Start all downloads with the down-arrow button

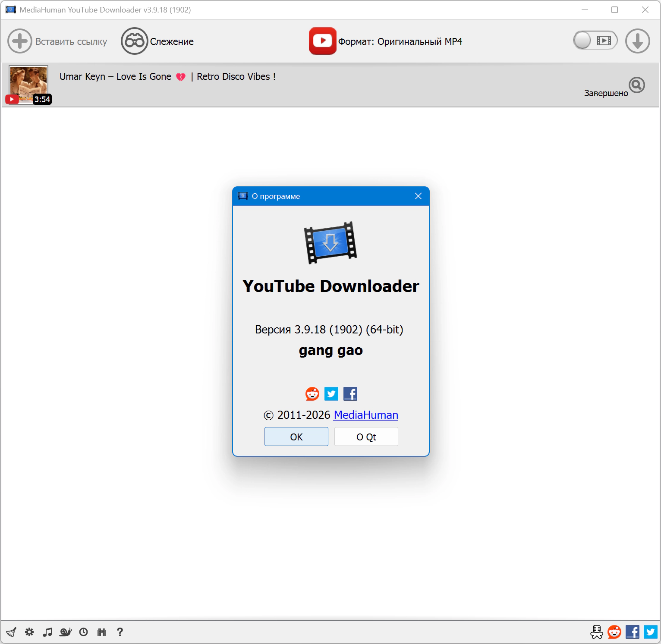pyautogui.click(x=638, y=41)
